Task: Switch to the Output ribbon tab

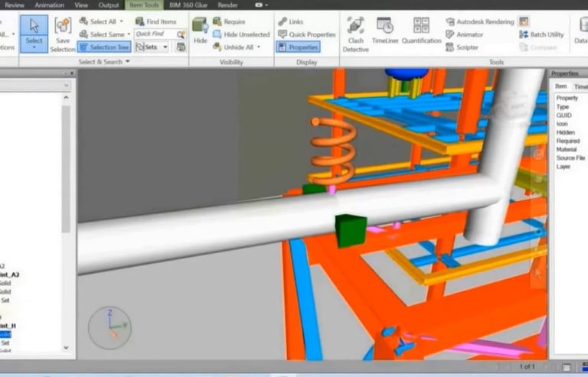Action: [109, 5]
